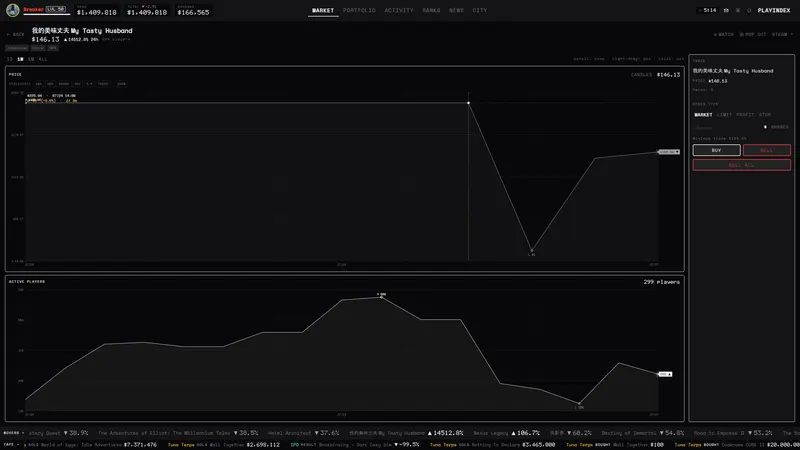This screenshot has height=450, width=800.
Task: Click the X social icon in header
Action: click(738, 10)
